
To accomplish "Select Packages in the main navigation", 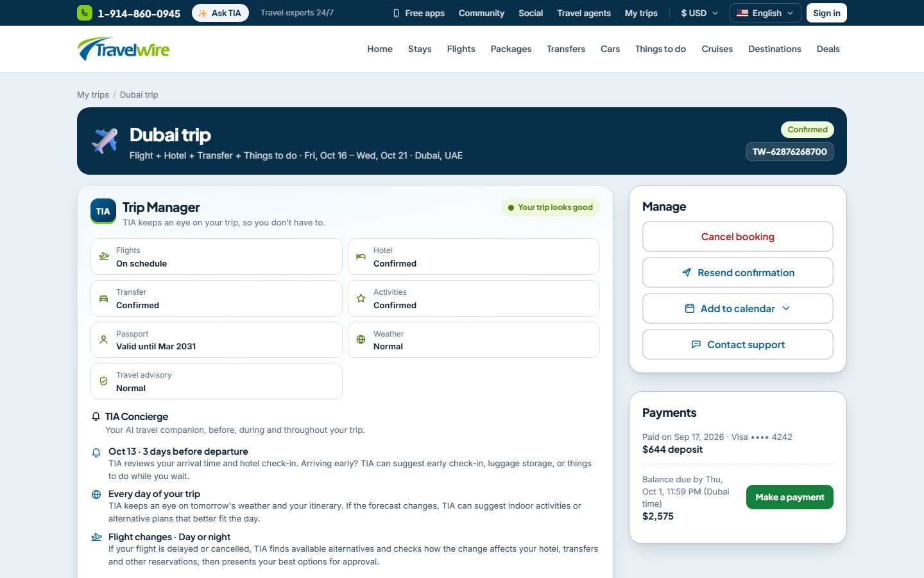I will click(511, 49).
